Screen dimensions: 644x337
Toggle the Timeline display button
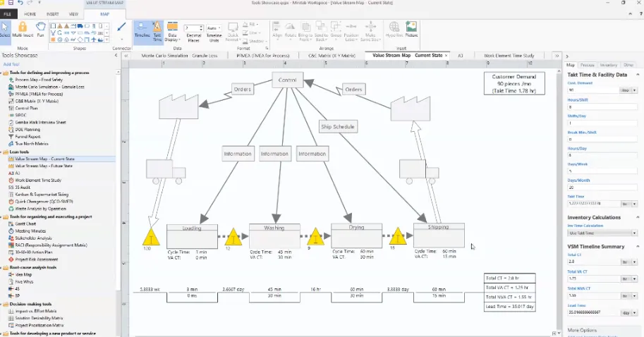[x=142, y=31]
